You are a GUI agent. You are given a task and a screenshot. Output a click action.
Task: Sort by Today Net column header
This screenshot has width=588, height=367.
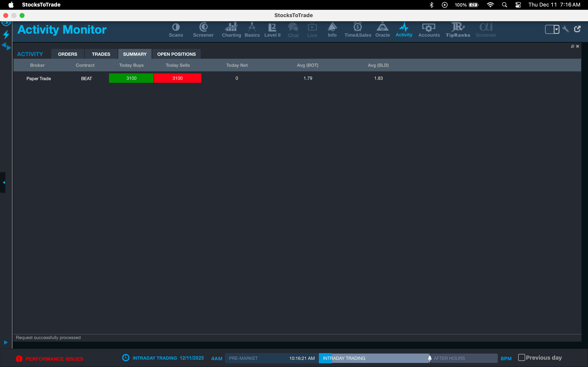[237, 65]
